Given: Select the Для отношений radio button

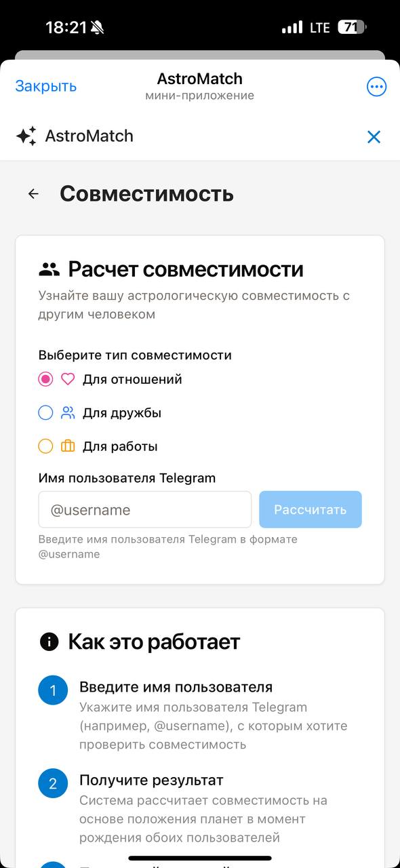Looking at the screenshot, I should point(44,379).
